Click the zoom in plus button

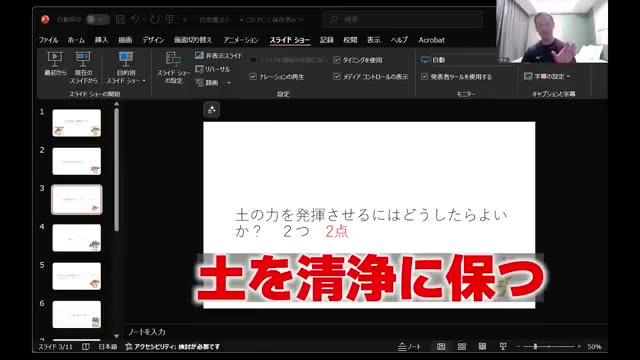click(579, 347)
